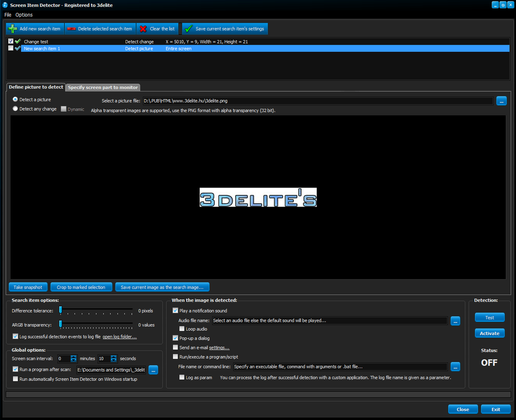Click the Take snapshot button
The width and height of the screenshot is (516, 420).
click(x=28, y=287)
